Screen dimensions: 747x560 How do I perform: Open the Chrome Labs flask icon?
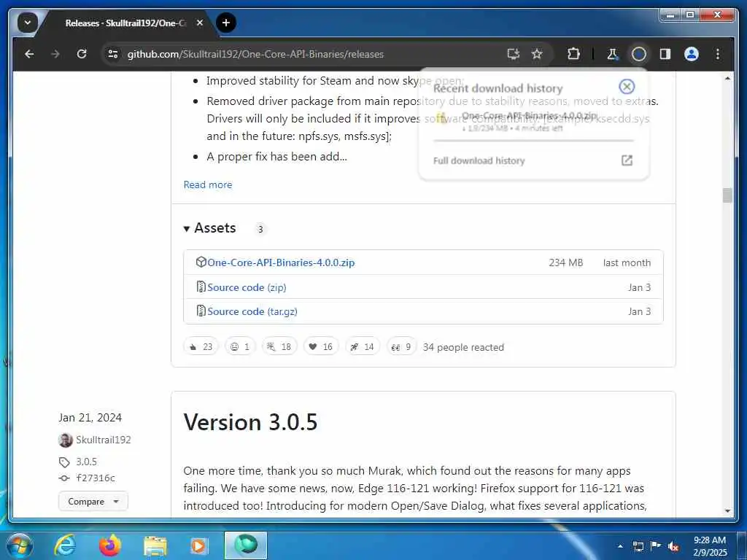(613, 54)
